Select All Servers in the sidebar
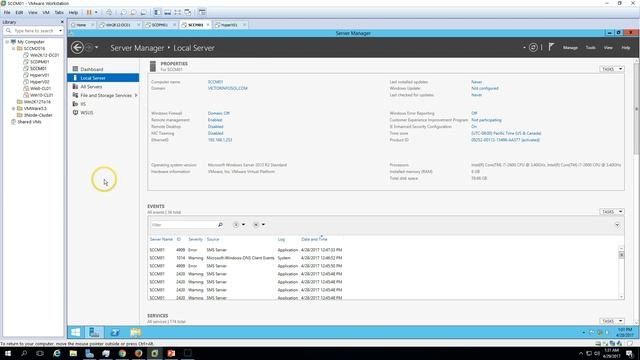The height and width of the screenshot is (360, 640). (91, 87)
